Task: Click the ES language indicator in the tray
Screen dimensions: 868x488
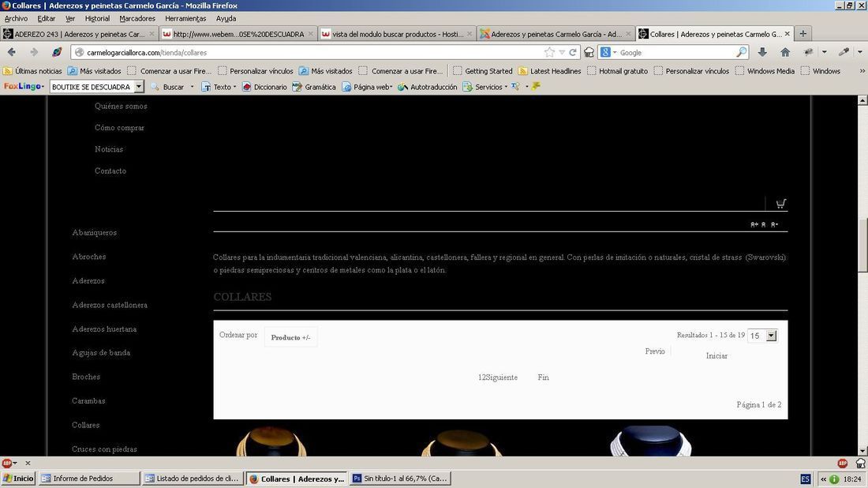Action: [806, 479]
